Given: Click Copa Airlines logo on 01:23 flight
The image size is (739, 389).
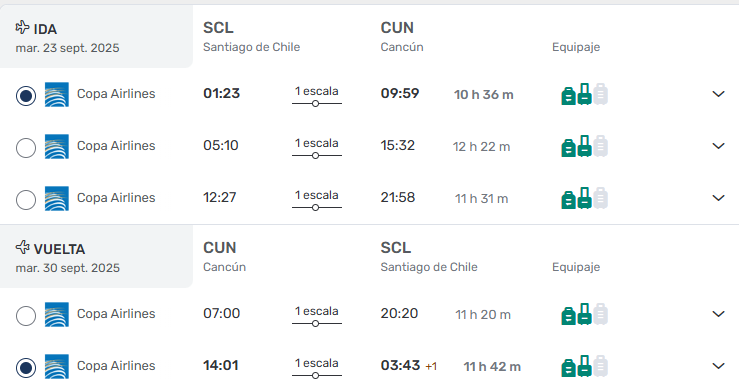Looking at the screenshot, I should click(57, 94).
